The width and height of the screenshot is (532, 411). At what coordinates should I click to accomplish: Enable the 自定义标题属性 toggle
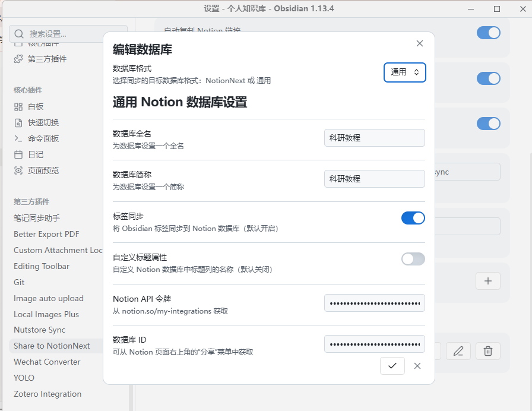point(413,259)
